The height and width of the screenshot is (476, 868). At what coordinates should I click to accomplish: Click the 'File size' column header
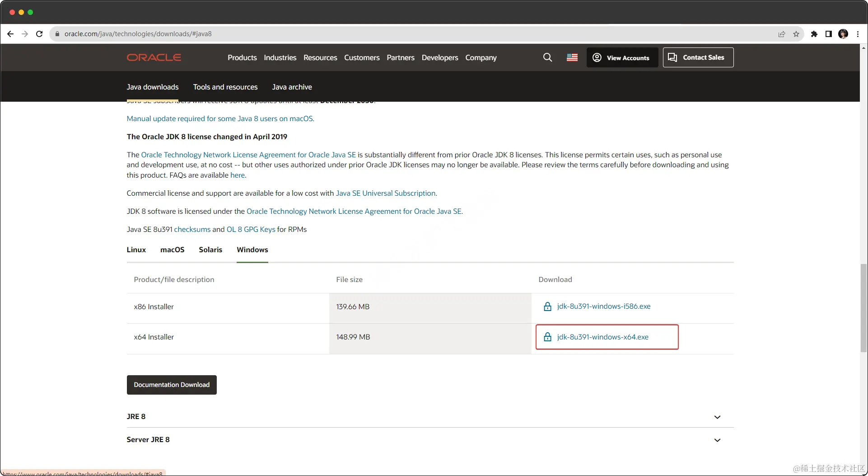(349, 279)
